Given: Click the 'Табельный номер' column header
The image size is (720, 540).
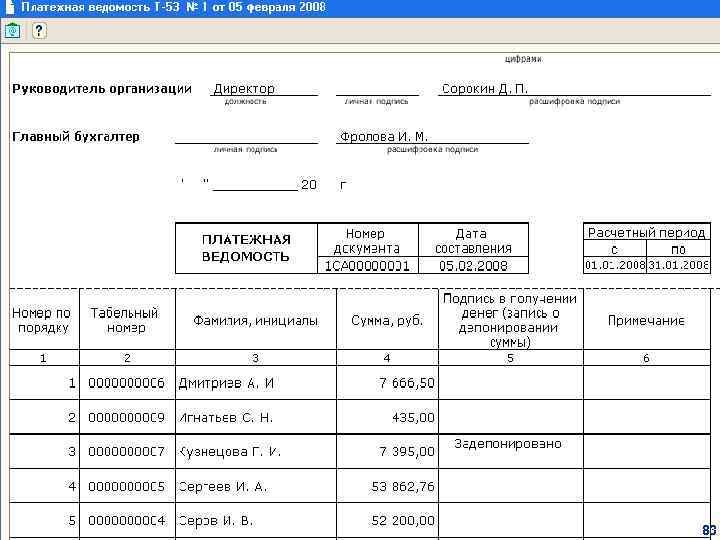Looking at the screenshot, I should point(127,320).
